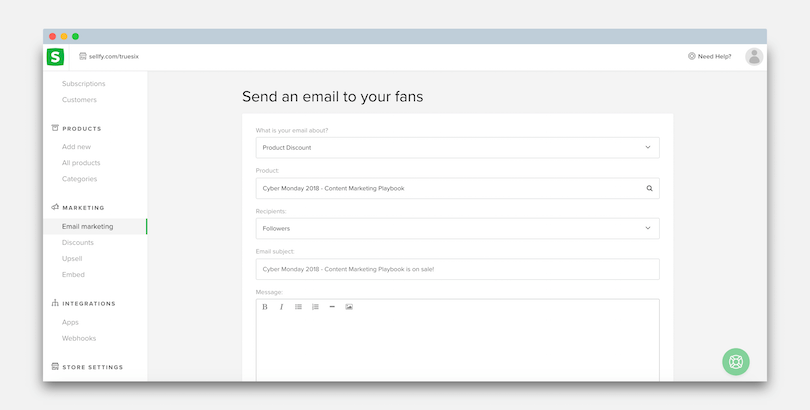Click the Integrations section icon

pos(55,303)
